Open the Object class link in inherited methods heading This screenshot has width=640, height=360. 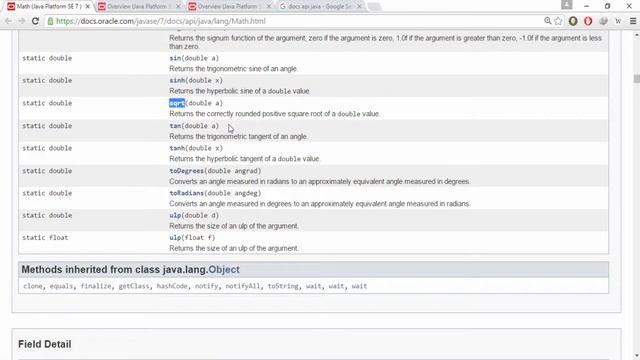tap(224, 270)
